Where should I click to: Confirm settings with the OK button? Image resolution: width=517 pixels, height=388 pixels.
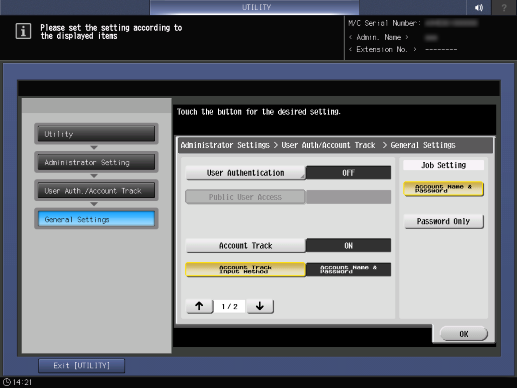[464, 334]
